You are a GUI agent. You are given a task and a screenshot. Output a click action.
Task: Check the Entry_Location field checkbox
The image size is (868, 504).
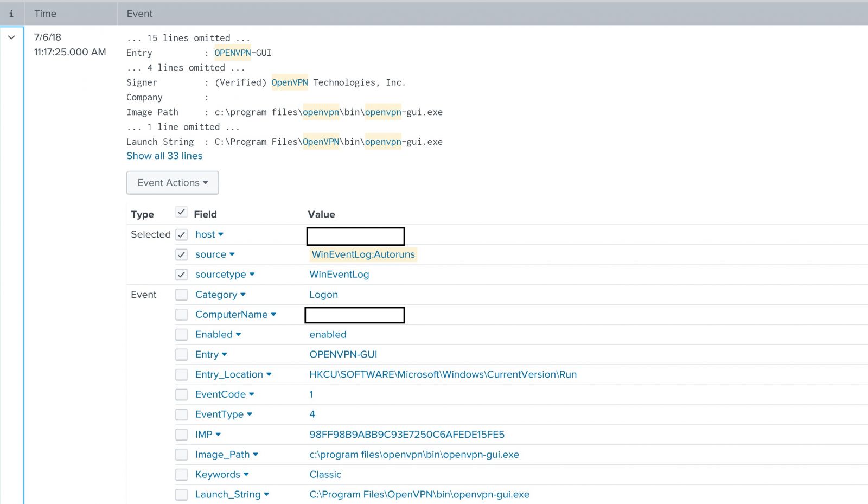pos(181,375)
